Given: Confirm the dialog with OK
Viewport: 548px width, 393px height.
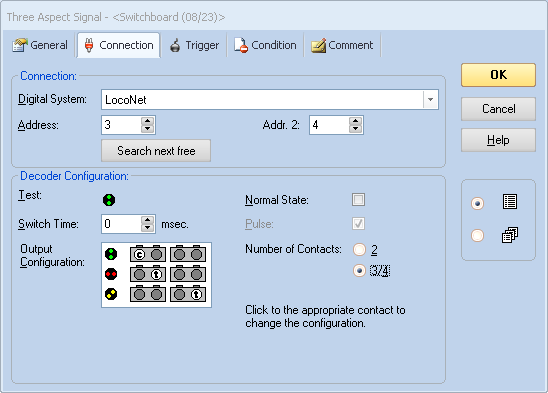Looking at the screenshot, I should [498, 75].
